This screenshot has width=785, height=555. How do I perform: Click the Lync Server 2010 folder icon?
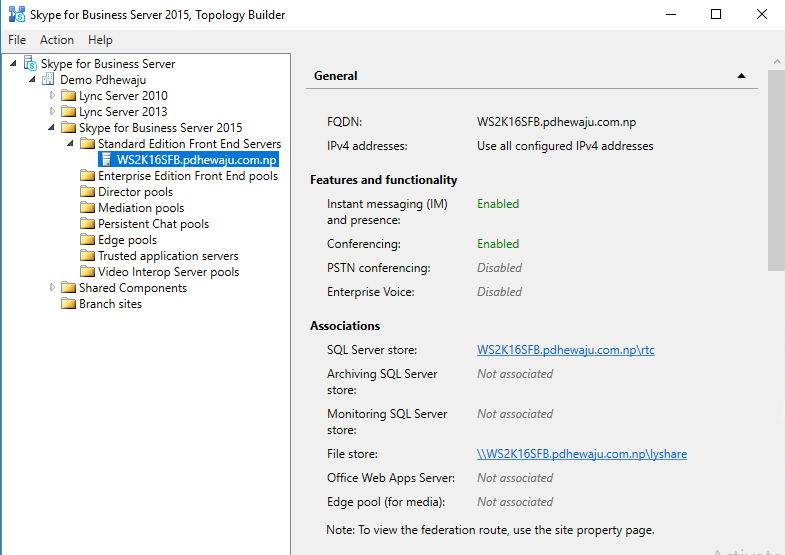pos(68,96)
